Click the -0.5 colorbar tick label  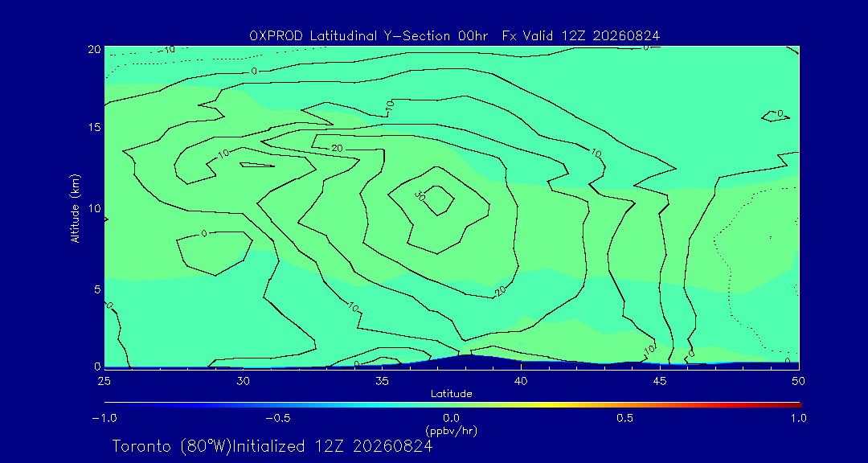point(278,418)
